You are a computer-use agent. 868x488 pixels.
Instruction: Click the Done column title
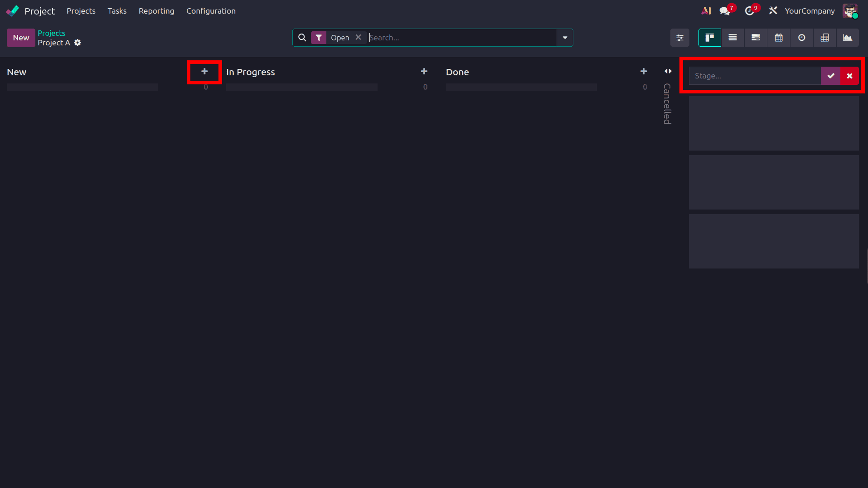(x=457, y=72)
